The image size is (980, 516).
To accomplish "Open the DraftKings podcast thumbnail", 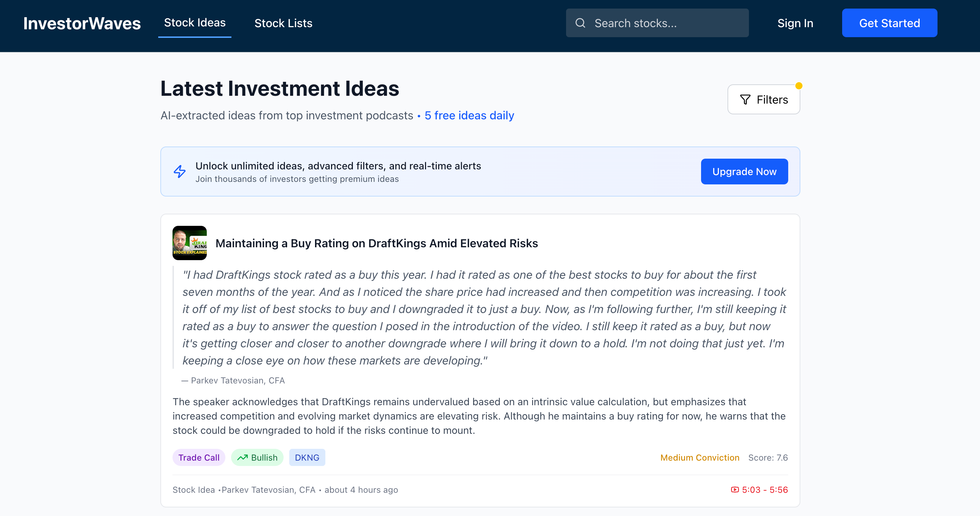I will point(189,243).
